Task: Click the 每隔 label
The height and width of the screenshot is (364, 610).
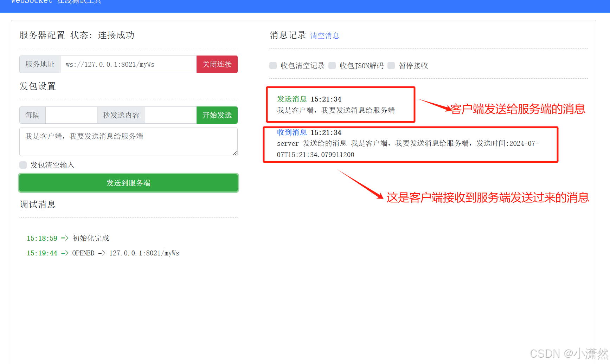Action: (x=32, y=115)
